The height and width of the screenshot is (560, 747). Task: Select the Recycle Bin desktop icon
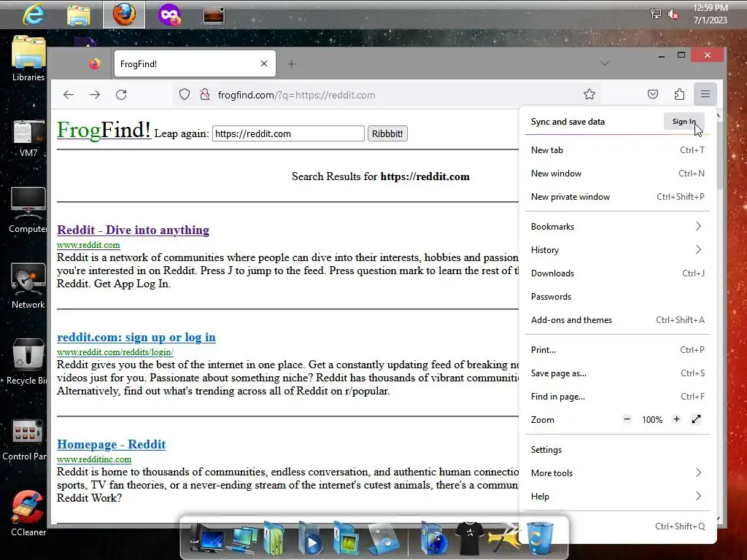(27, 362)
